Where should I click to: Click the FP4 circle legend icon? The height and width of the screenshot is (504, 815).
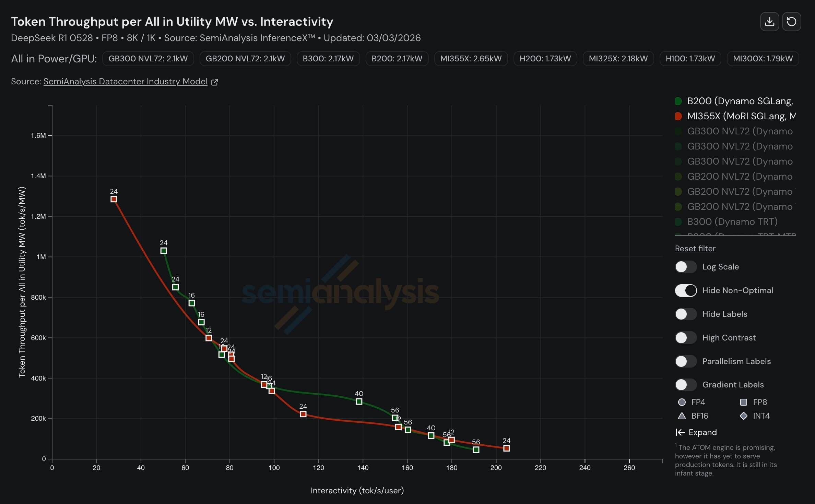click(x=682, y=402)
